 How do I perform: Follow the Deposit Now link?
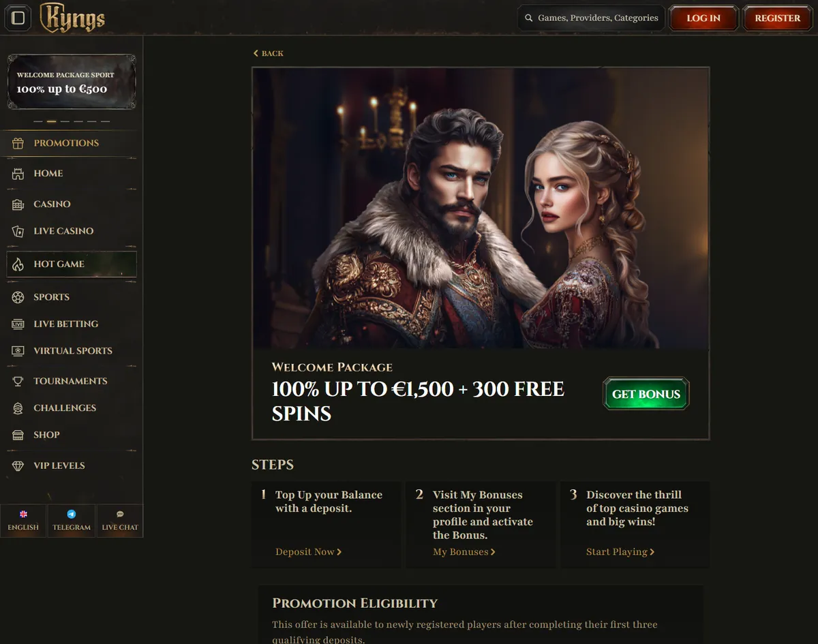pos(309,552)
